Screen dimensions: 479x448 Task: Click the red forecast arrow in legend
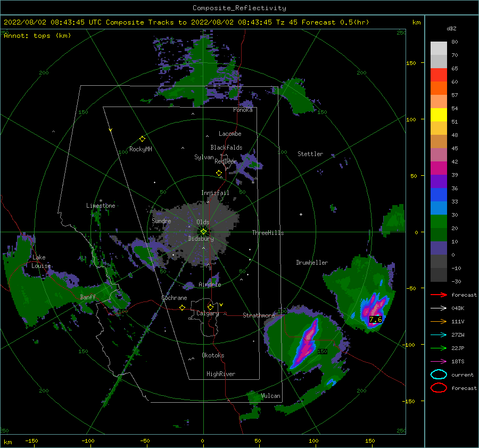click(x=439, y=295)
